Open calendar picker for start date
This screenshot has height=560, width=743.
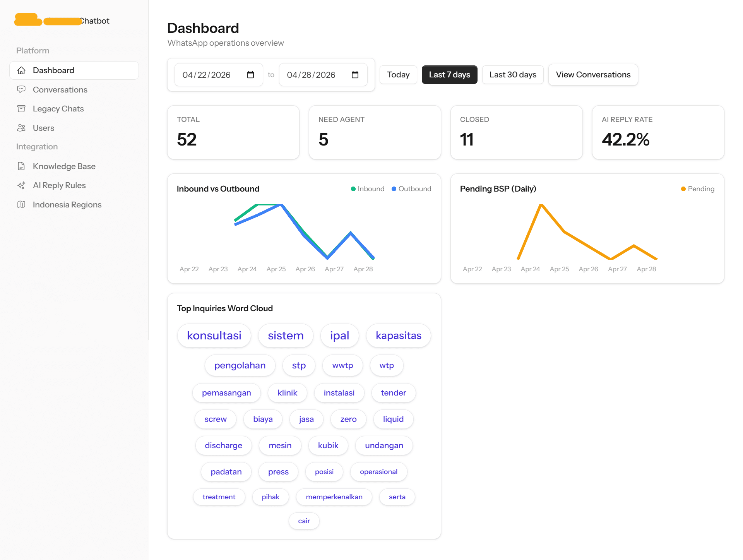(x=250, y=75)
